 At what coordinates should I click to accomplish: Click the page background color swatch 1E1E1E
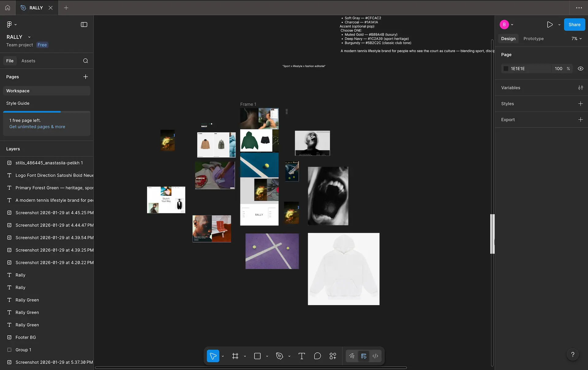click(x=506, y=69)
